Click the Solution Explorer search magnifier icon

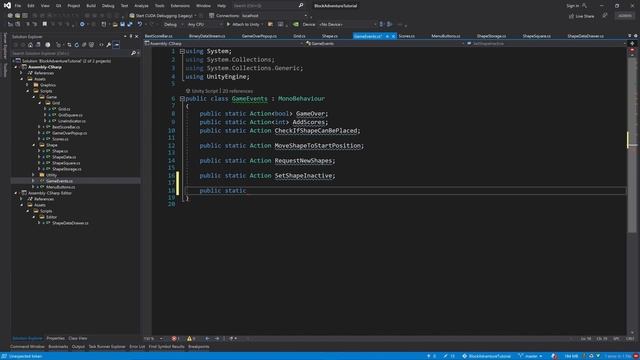point(133,53)
